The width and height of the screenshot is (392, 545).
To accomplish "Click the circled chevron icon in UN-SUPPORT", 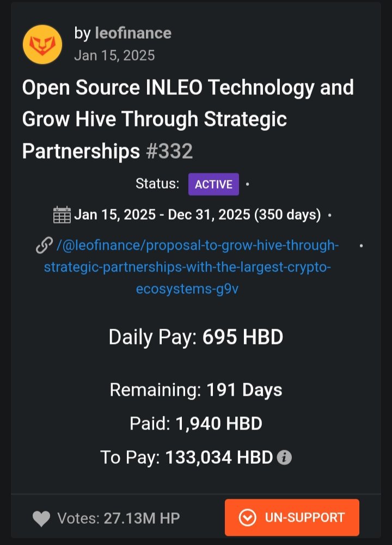I will click(x=248, y=518).
